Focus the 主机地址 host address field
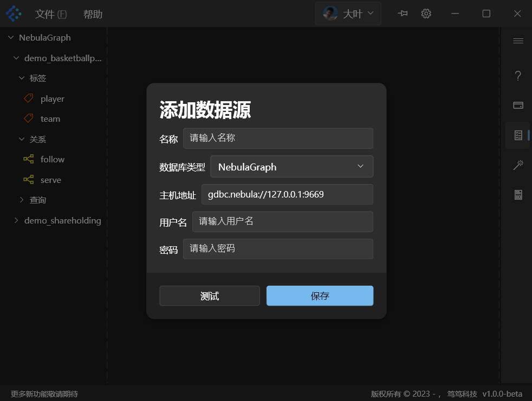This screenshot has height=401, width=532. click(x=287, y=194)
